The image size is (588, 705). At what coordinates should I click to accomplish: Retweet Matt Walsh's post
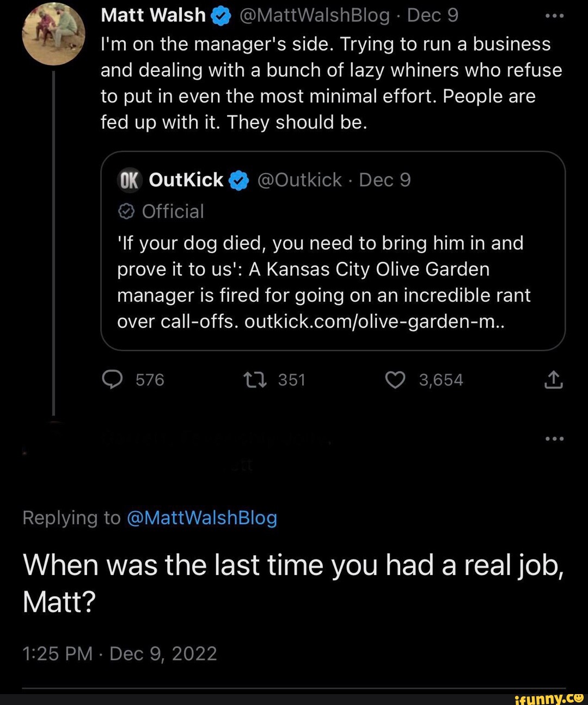coord(255,379)
